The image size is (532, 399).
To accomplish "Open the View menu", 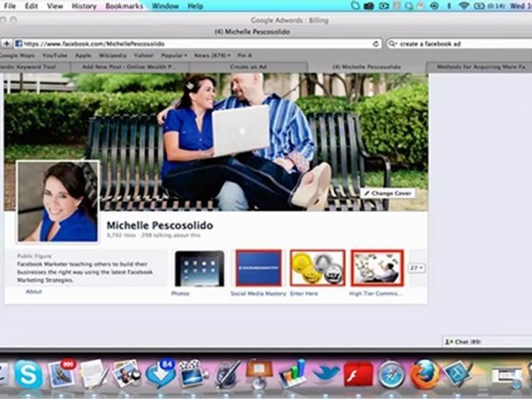I will pyautogui.click(x=55, y=6).
